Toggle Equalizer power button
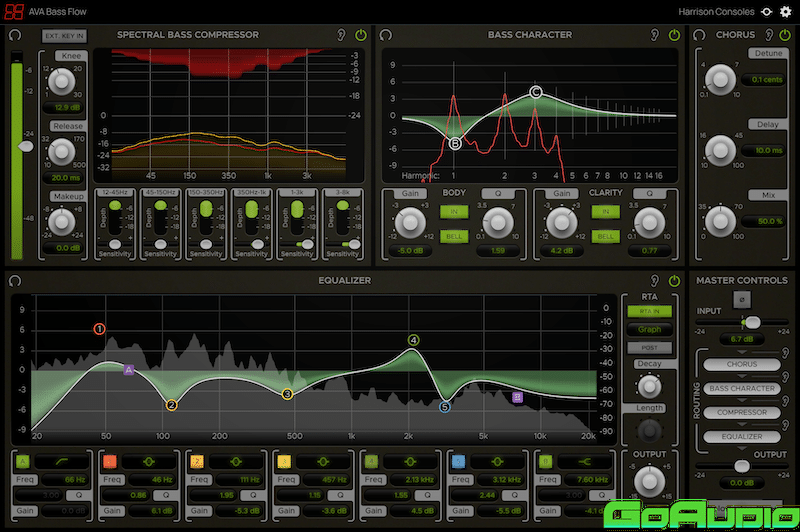 [674, 281]
